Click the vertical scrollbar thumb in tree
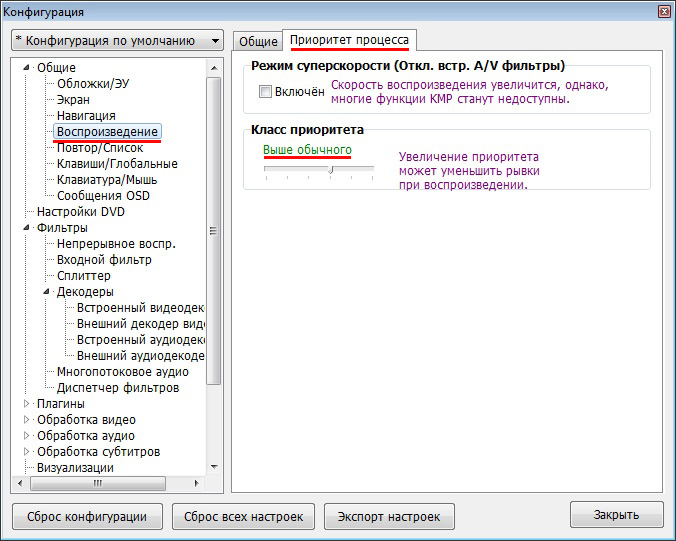The width and height of the screenshot is (676, 541). point(214,231)
